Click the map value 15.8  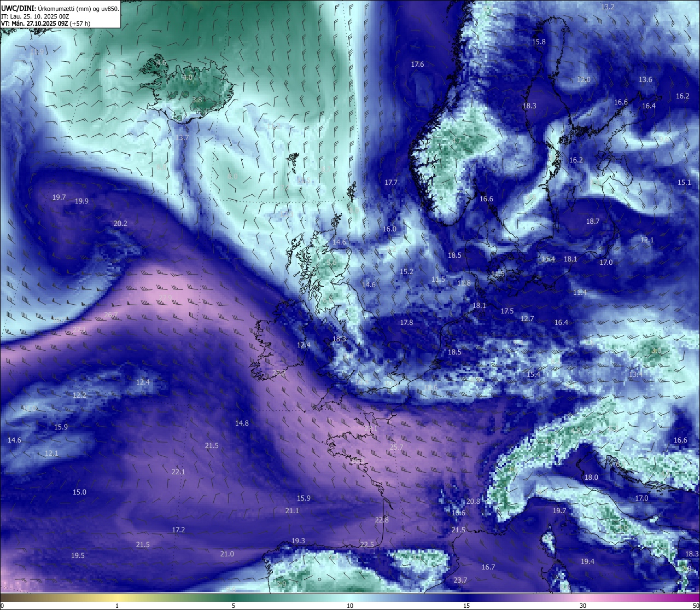pos(539,42)
